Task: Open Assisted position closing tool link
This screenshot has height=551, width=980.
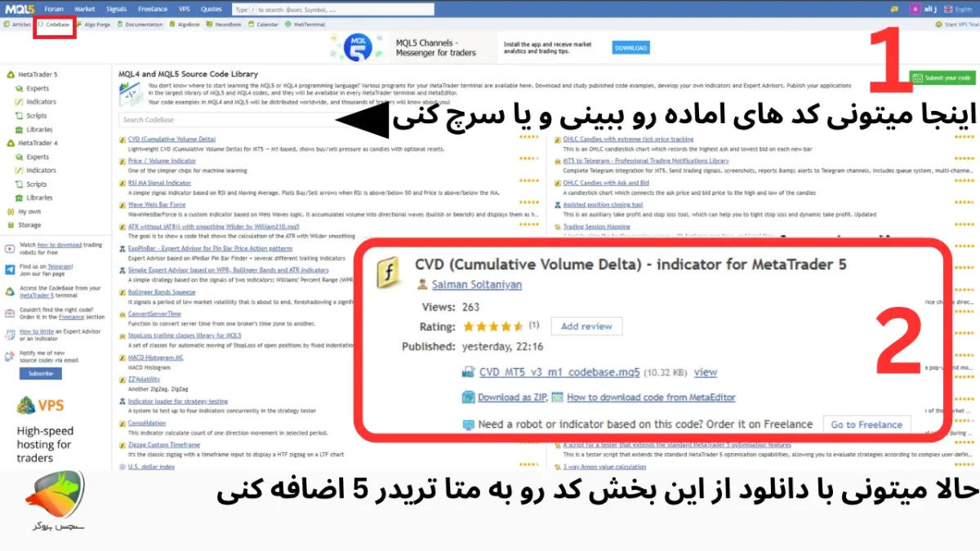Action: pyautogui.click(x=603, y=204)
